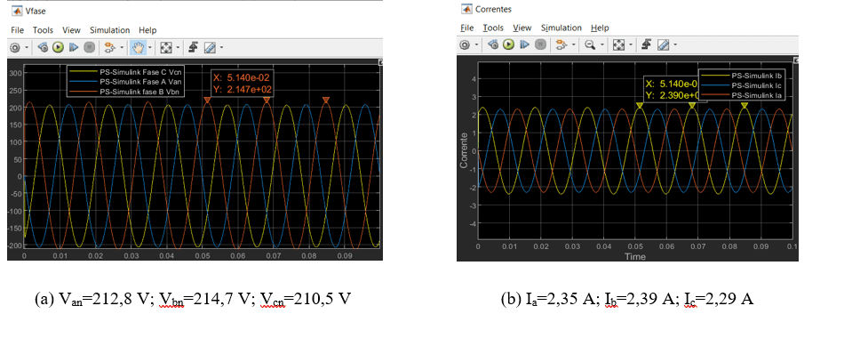Select the Zoom magnifier tool in Correntes
This screenshot has height=338, width=868.
[590, 44]
